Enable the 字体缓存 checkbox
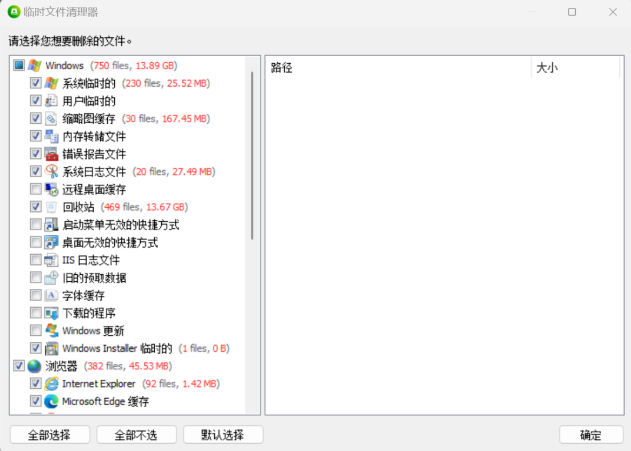 click(36, 295)
